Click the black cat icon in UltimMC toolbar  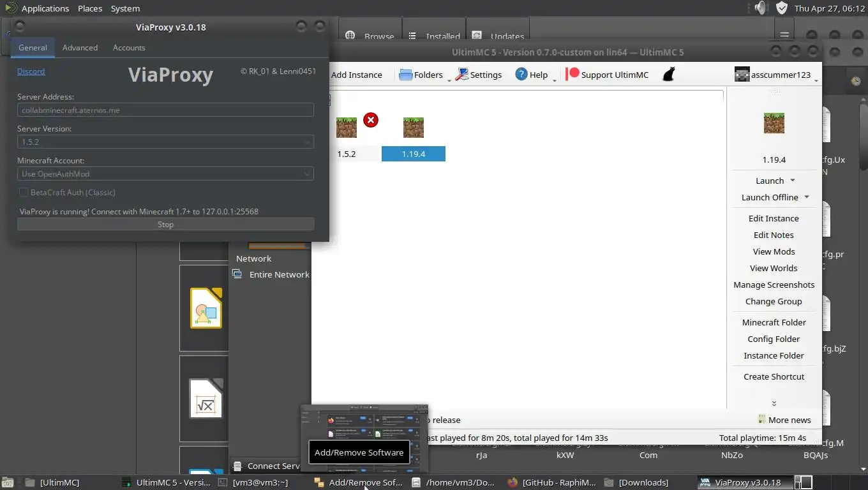(x=668, y=75)
